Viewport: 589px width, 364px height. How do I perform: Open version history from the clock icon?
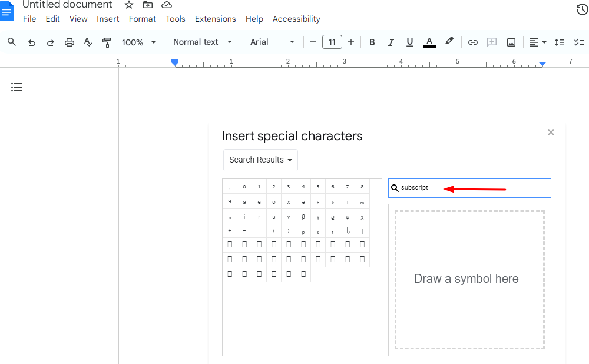pos(581,9)
